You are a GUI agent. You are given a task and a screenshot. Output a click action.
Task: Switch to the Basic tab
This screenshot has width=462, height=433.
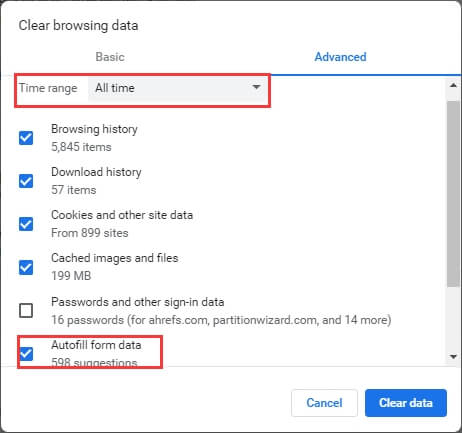coord(110,57)
